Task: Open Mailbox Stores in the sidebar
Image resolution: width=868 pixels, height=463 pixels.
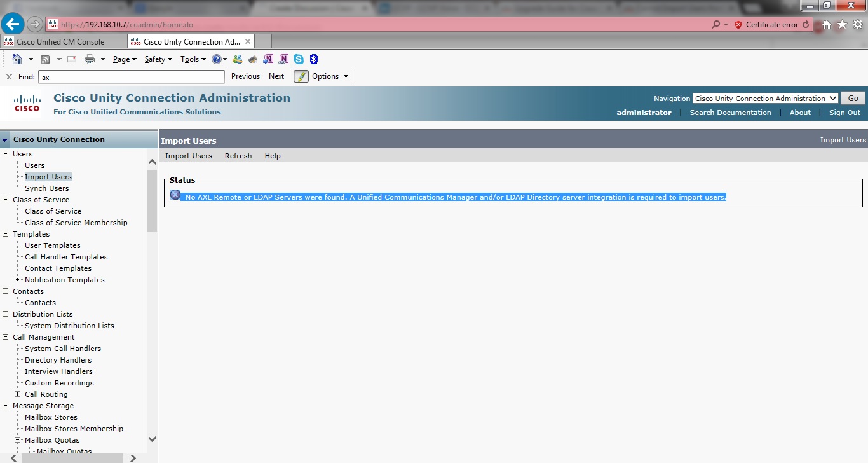Action: coord(51,417)
